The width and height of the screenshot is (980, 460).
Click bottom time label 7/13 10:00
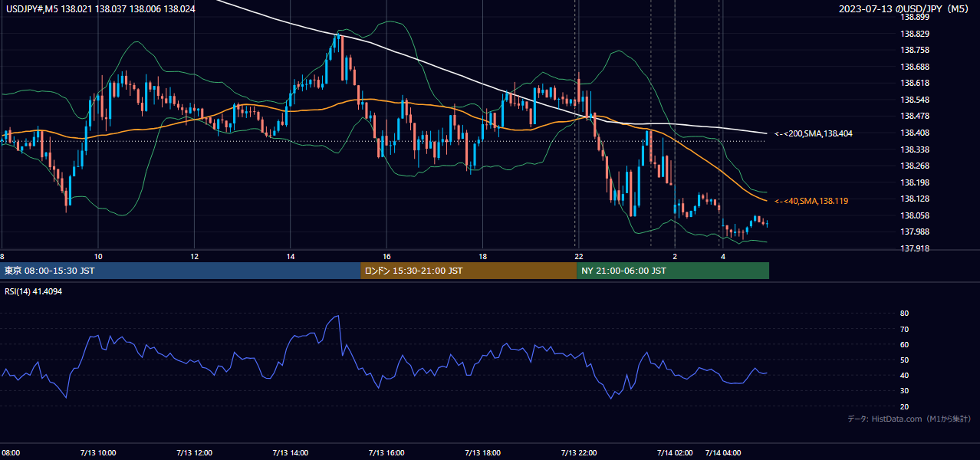(x=98, y=452)
